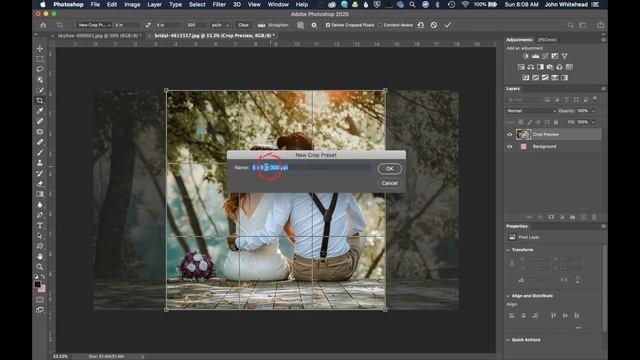
Task: Select the Crop tool in the toolbar
Action: (x=40, y=100)
